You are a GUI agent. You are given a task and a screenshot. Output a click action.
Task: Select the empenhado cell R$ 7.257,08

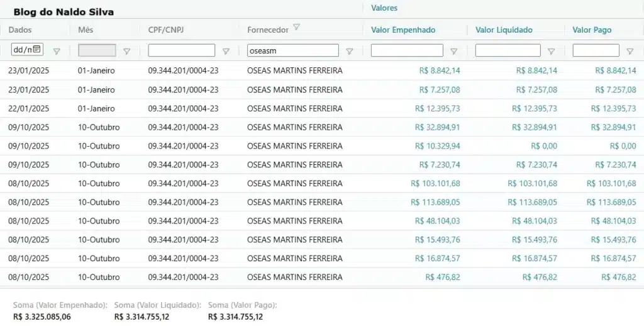coord(440,89)
